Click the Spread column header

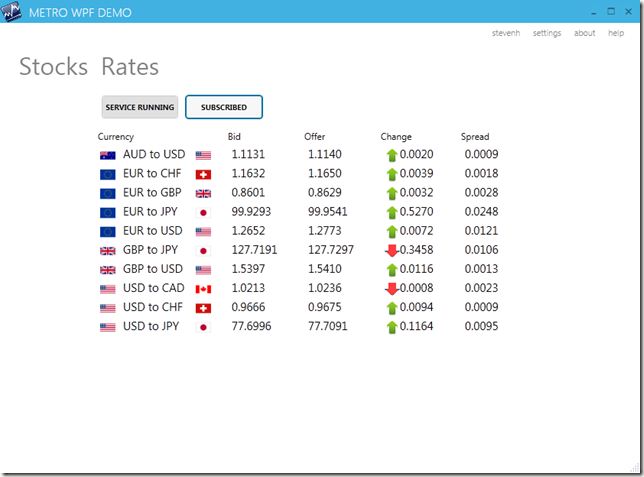click(x=475, y=137)
